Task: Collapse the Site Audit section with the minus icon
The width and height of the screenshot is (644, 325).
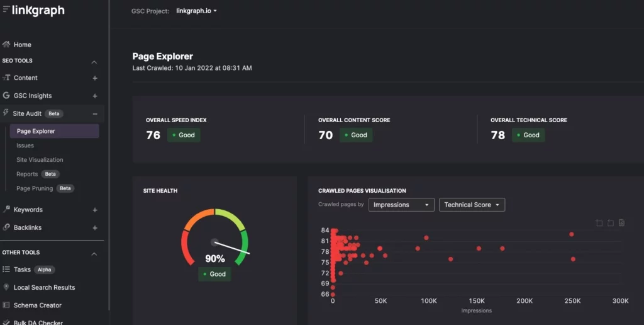Action: pos(95,114)
